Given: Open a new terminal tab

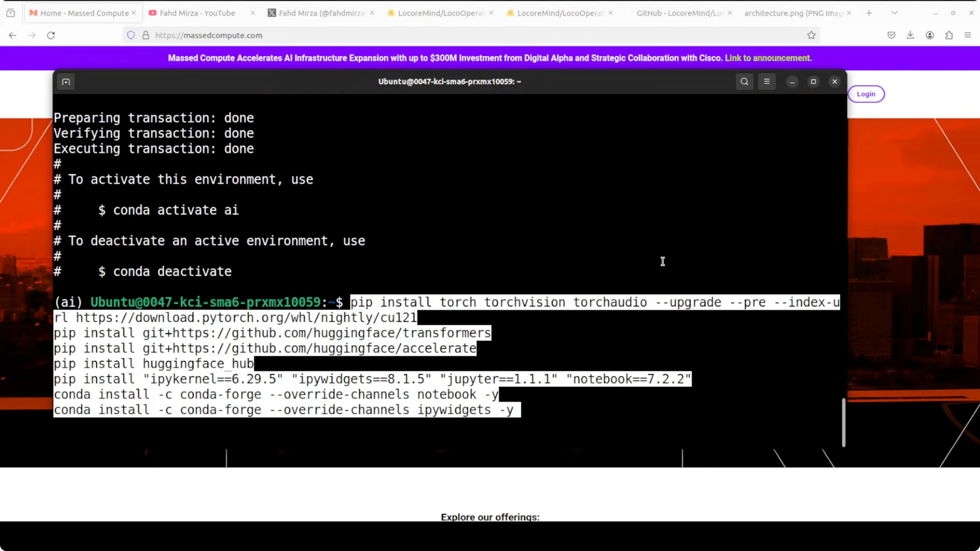Looking at the screenshot, I should [66, 82].
